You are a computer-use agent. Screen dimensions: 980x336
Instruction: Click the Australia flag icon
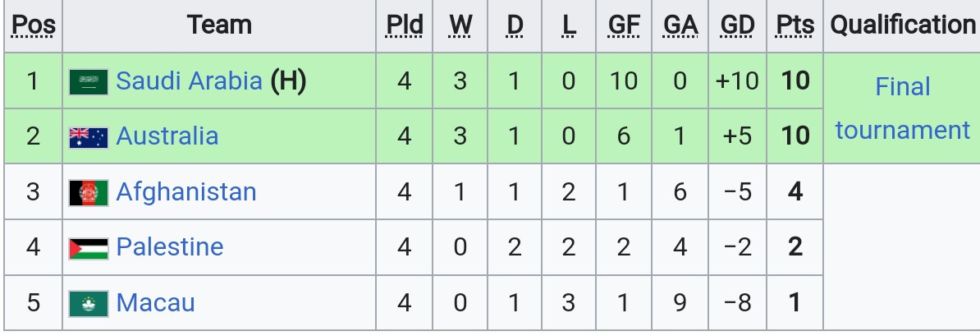89,138
